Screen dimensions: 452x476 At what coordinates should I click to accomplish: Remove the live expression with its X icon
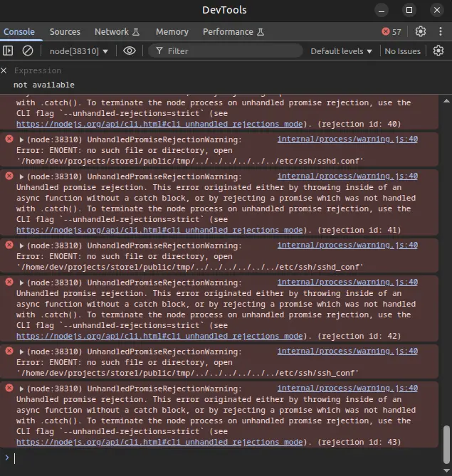tap(4, 70)
